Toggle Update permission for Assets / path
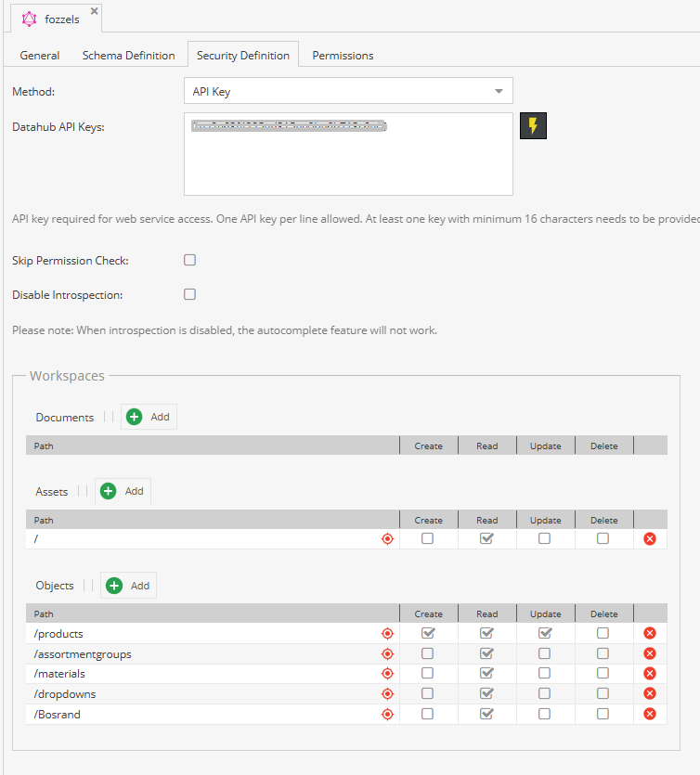Viewport: 700px width, 775px height. (x=544, y=538)
